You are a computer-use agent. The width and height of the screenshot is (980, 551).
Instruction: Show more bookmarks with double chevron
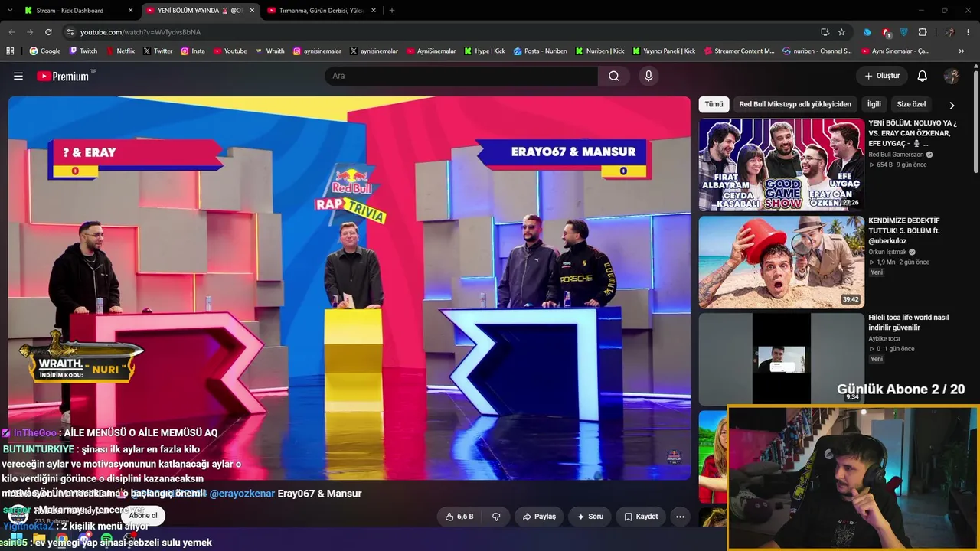[962, 51]
